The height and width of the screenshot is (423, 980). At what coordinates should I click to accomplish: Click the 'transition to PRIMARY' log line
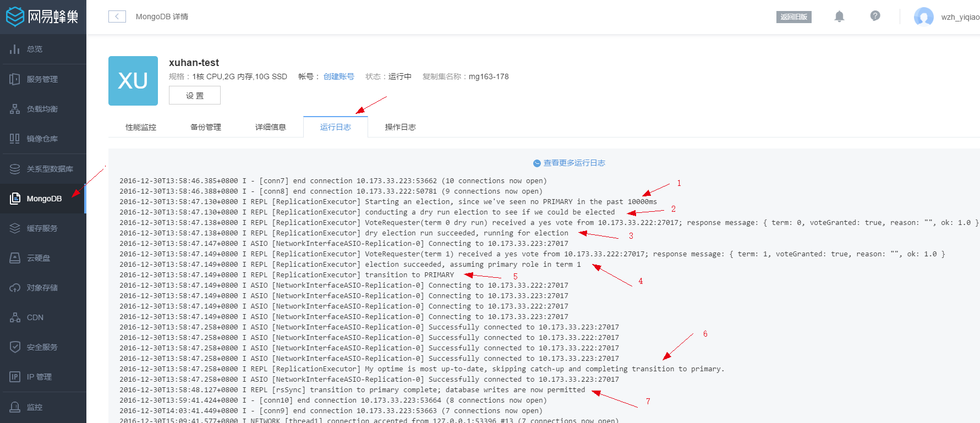click(x=287, y=275)
